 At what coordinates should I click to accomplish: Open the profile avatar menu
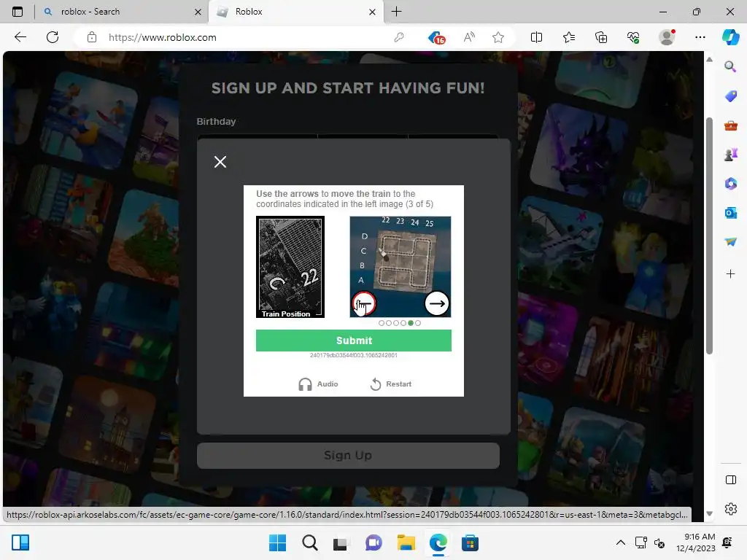pyautogui.click(x=667, y=37)
